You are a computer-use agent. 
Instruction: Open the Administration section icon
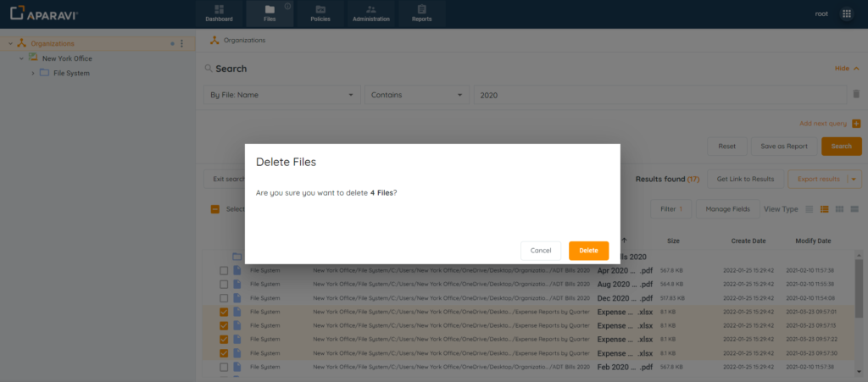pyautogui.click(x=371, y=9)
